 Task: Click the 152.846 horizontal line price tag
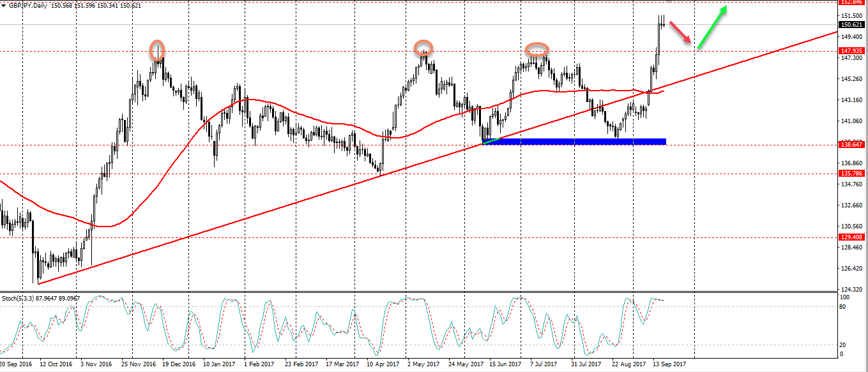[x=851, y=3]
